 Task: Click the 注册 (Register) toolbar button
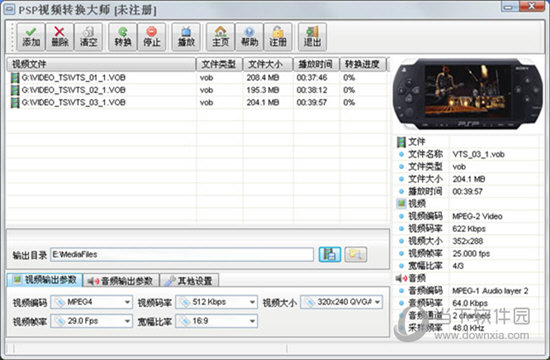coord(278,37)
